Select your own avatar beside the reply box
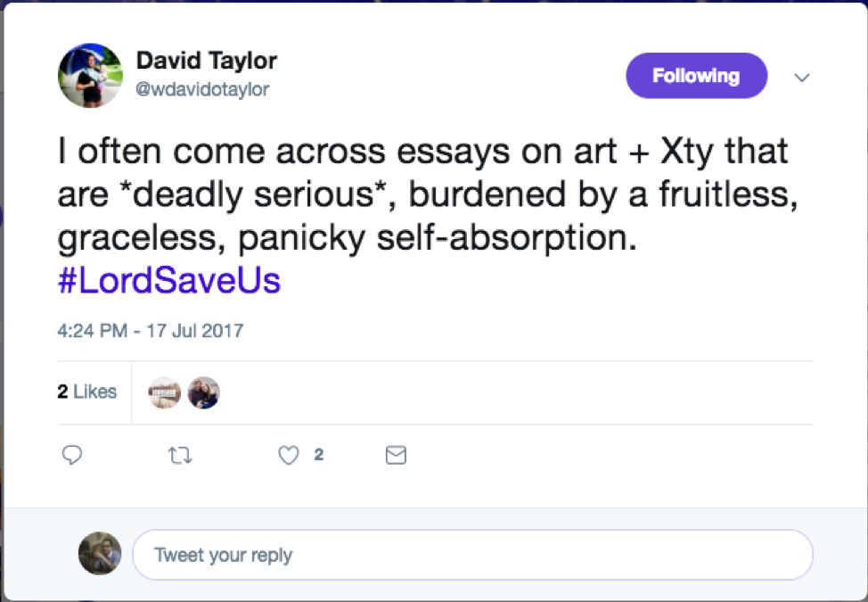Viewport: 868px width, 602px height. coord(99,554)
